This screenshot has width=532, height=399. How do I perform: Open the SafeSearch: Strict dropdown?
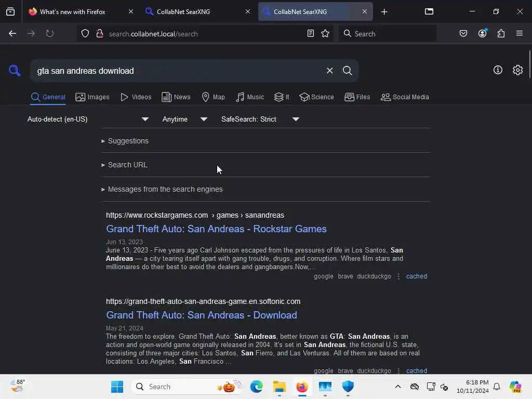coord(260,119)
